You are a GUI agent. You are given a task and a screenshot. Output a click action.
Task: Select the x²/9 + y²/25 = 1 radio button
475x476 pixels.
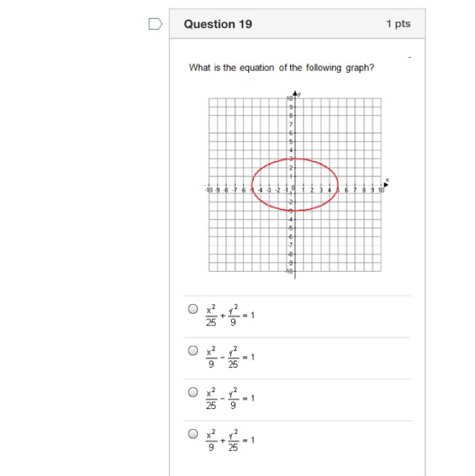[x=193, y=433]
